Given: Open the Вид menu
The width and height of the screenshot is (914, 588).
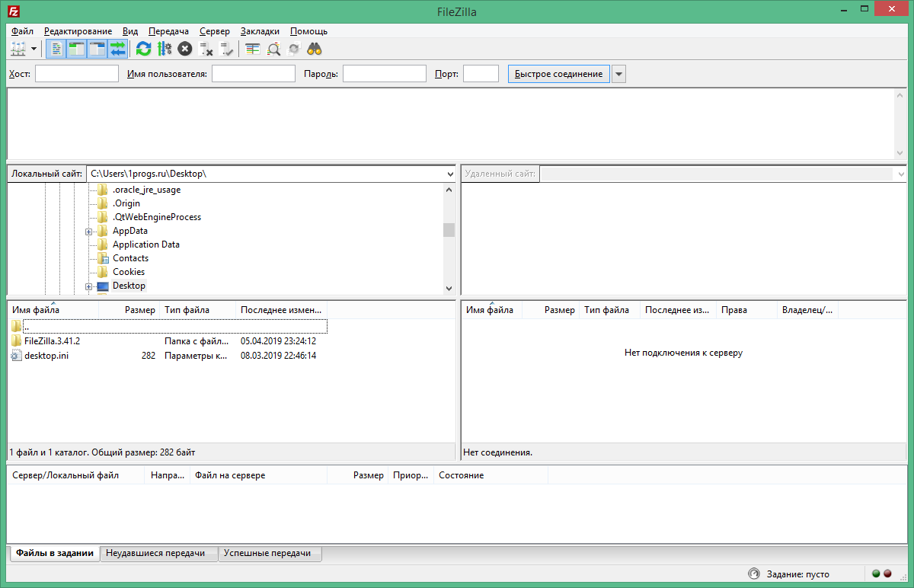Looking at the screenshot, I should pyautogui.click(x=130, y=31).
